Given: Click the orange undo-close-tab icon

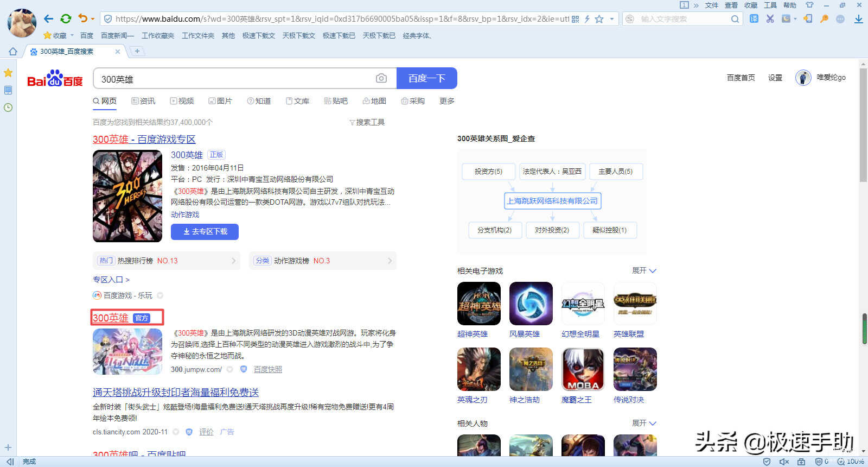Looking at the screenshot, I should tap(82, 18).
